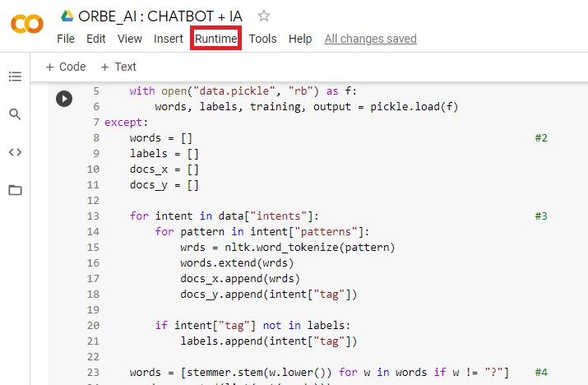
Task: Click the 'for pattern in intent' line
Action: coord(262,232)
